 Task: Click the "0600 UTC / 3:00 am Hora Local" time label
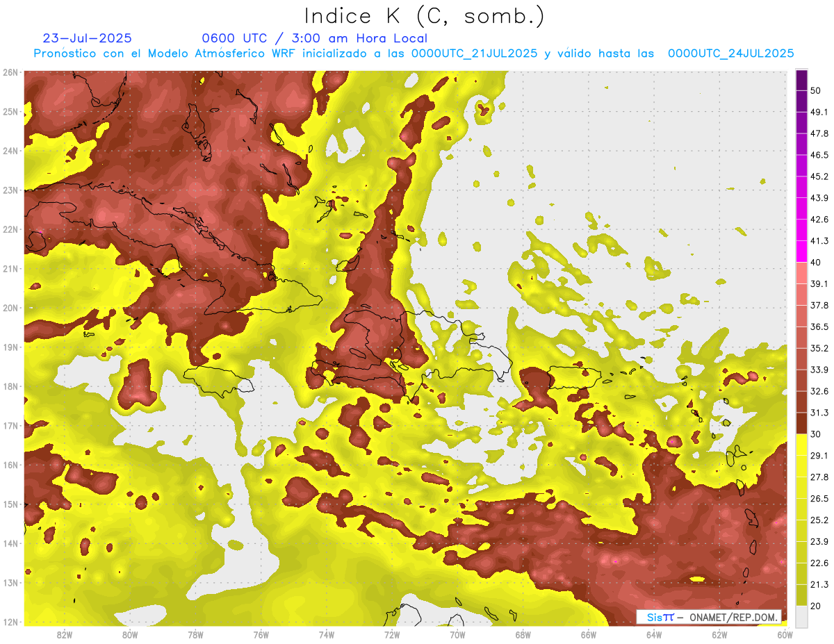coord(314,38)
